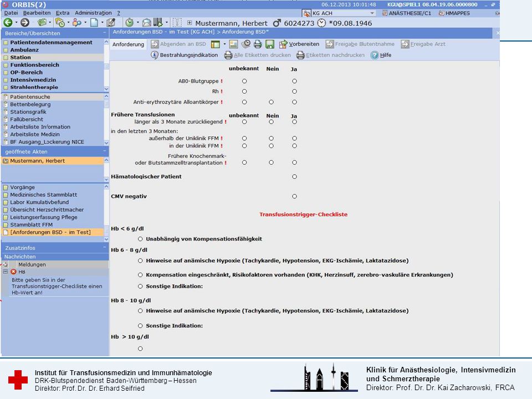This screenshot has width=532, height=399.
Task: Click the KG ACH combo box icon
Action: [306, 13]
